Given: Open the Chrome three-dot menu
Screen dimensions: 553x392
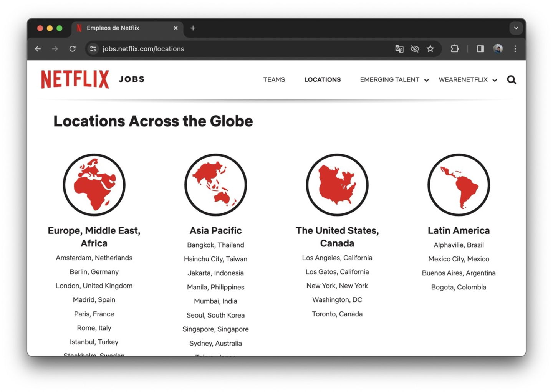Looking at the screenshot, I should click(x=515, y=49).
